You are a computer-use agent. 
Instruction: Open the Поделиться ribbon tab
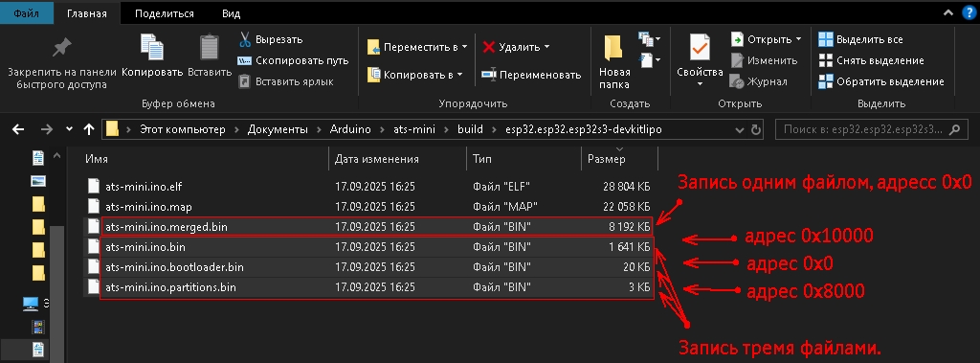click(x=165, y=13)
